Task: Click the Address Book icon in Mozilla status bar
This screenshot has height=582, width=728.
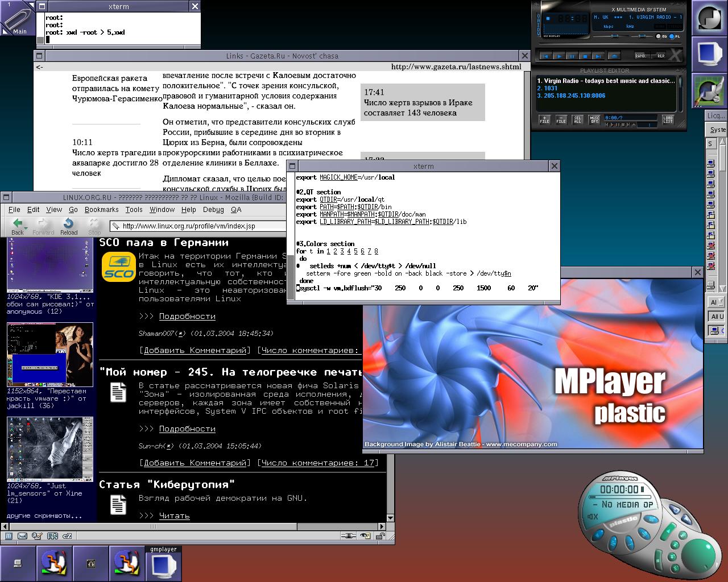Action: click(52, 536)
